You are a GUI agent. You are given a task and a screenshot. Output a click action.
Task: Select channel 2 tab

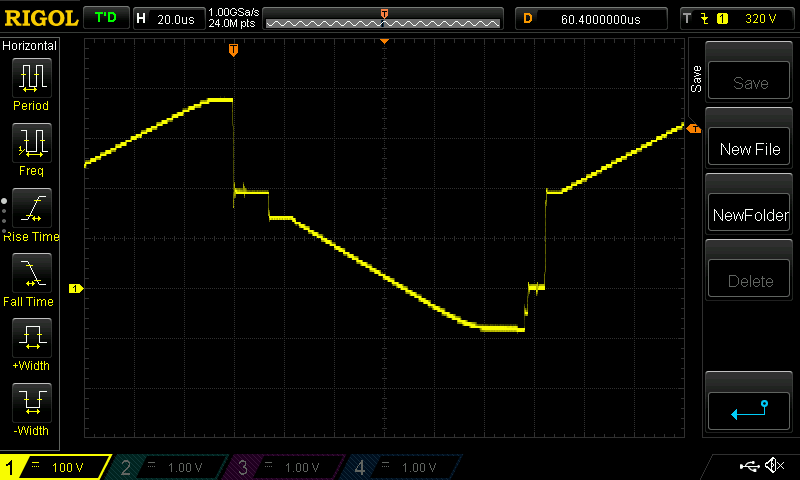pyautogui.click(x=166, y=467)
